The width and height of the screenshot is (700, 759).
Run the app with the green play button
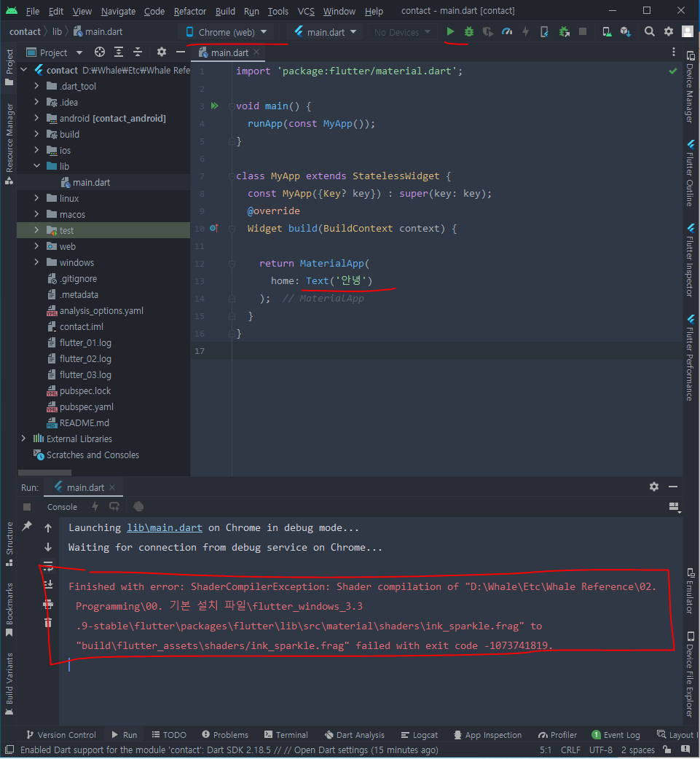coord(450,31)
